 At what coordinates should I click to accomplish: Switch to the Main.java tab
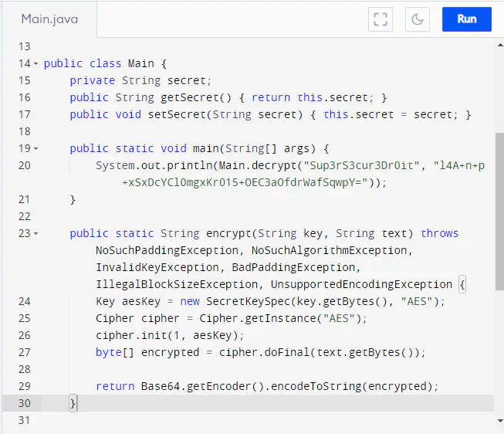coord(49,19)
